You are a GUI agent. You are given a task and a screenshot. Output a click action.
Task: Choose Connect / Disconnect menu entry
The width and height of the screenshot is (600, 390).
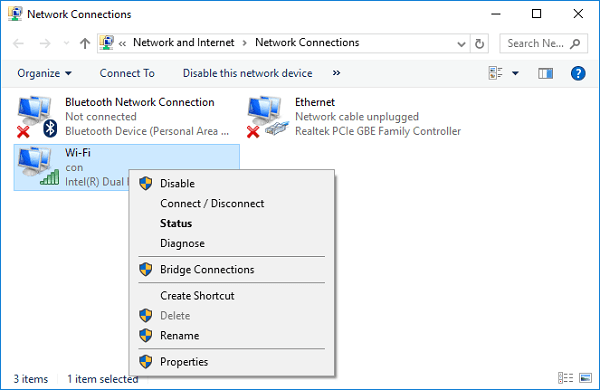(x=232, y=203)
